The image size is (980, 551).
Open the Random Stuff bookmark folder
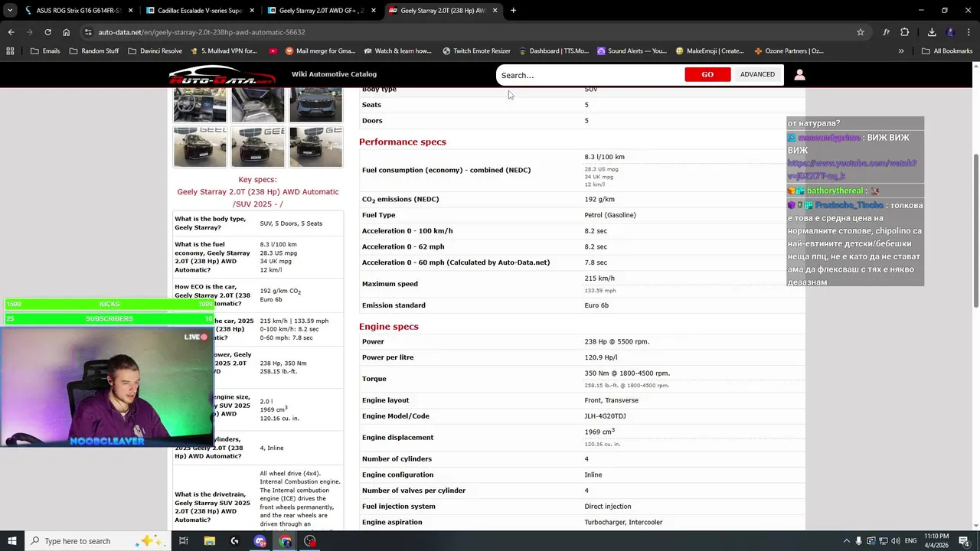click(x=94, y=51)
